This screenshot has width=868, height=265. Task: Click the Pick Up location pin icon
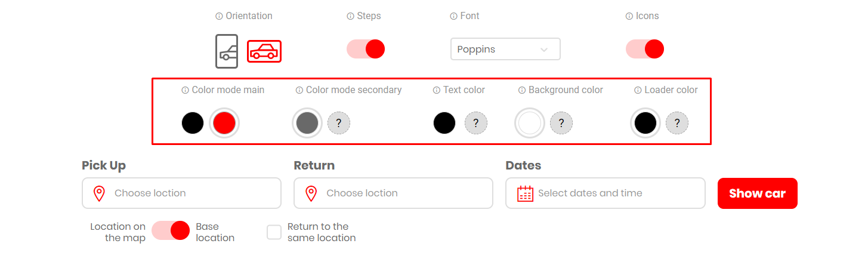point(100,193)
